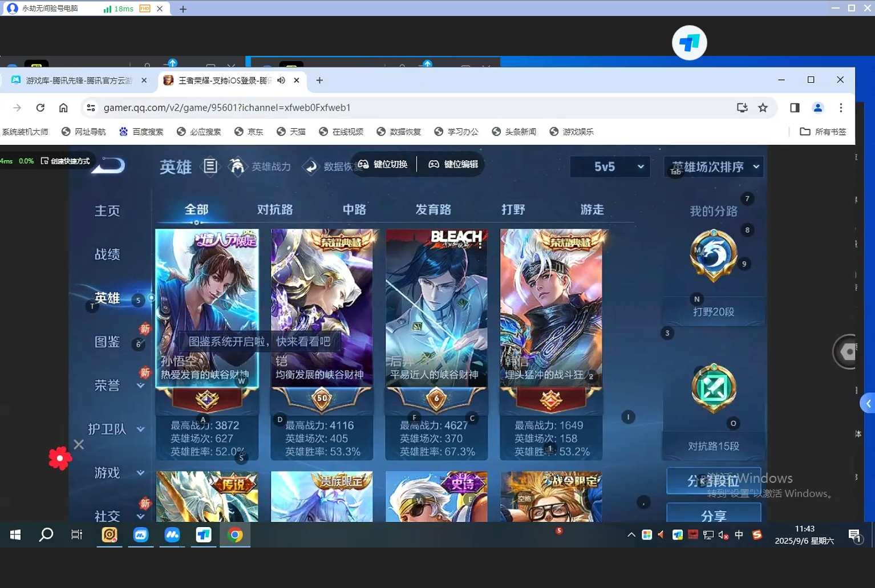875x588 pixels.
Task: Select the jungle 打野20段 badge icon
Action: point(713,254)
